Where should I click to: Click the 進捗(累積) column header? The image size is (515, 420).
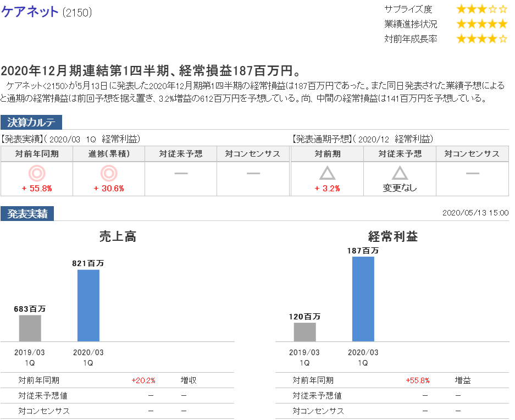(x=109, y=154)
